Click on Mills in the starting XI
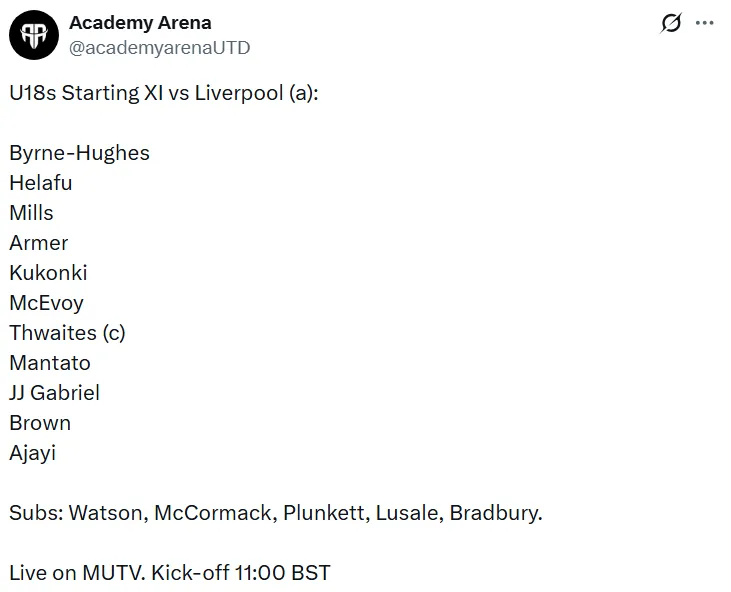The image size is (731, 592). [x=32, y=213]
